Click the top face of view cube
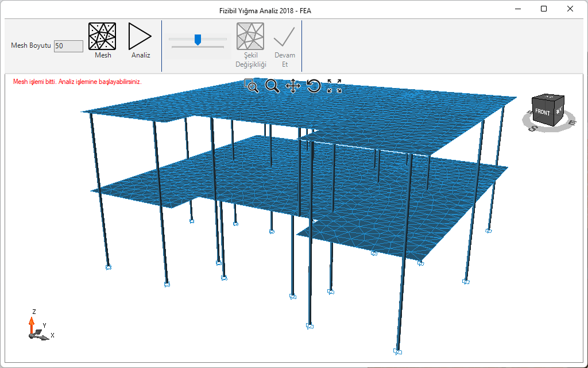 click(548, 98)
